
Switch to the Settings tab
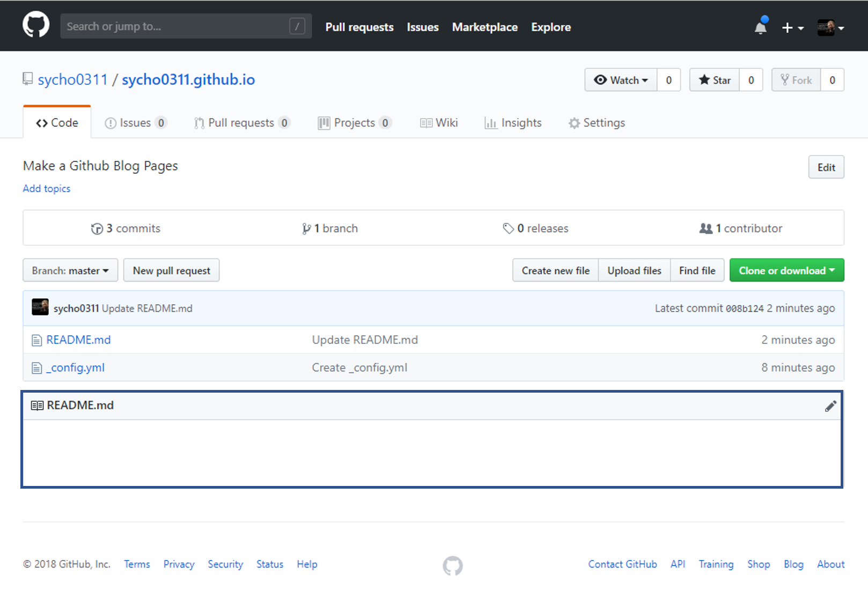point(597,123)
